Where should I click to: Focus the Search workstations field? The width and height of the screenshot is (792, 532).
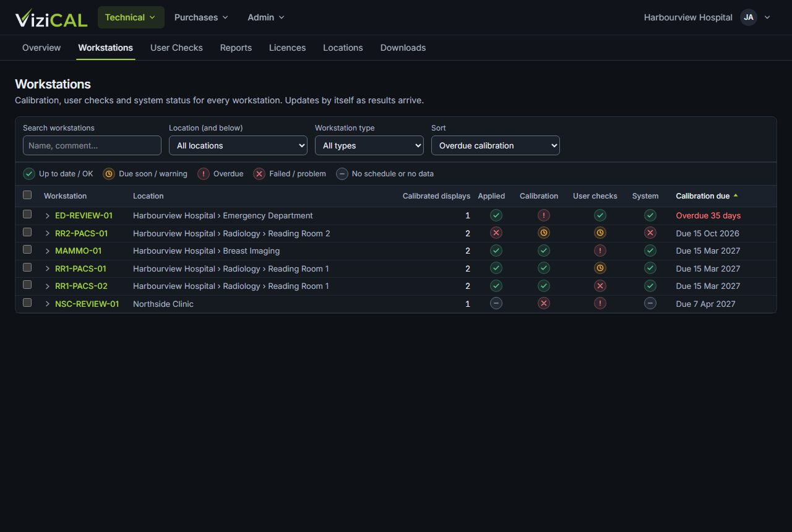click(x=92, y=145)
